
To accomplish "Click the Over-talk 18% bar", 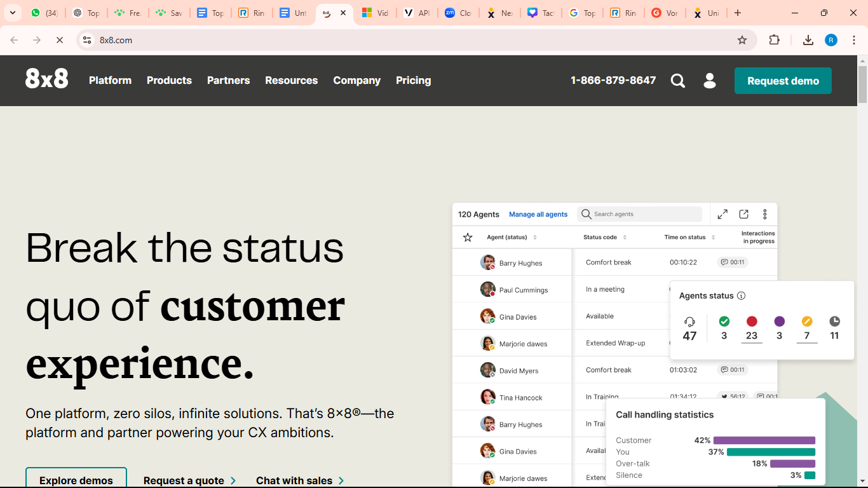I will 792,463.
